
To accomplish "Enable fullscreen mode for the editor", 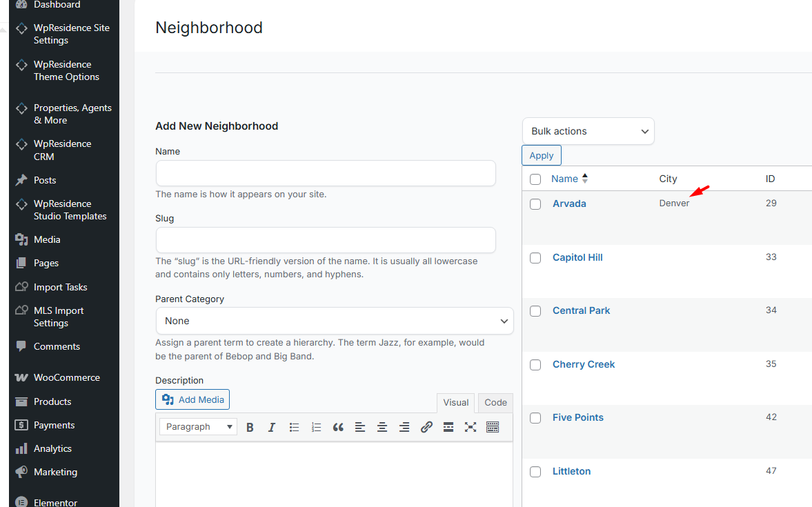I will (471, 427).
